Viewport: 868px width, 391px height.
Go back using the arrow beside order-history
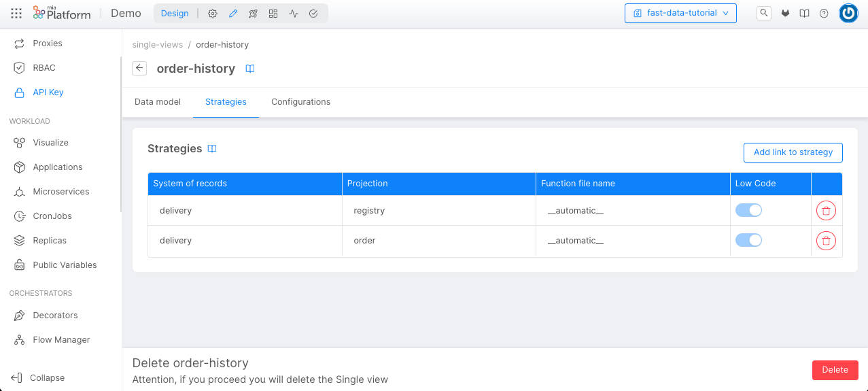click(139, 68)
